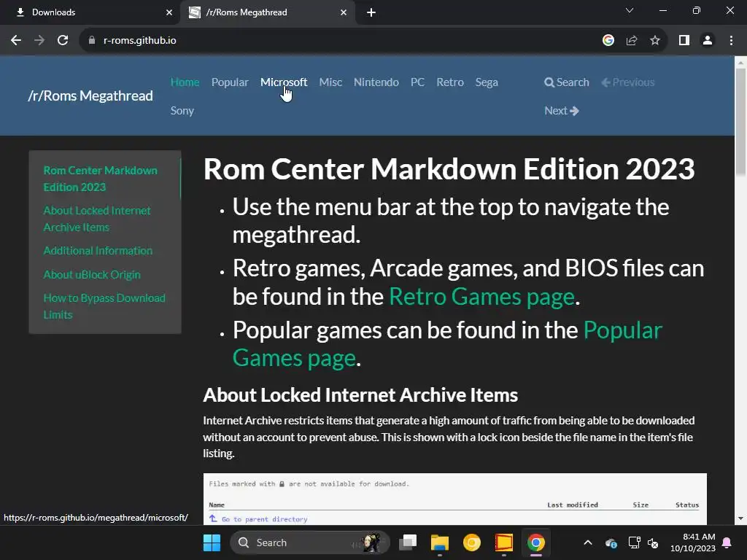
Task: Select the /r/Roms Megathread tab
Action: [268, 12]
